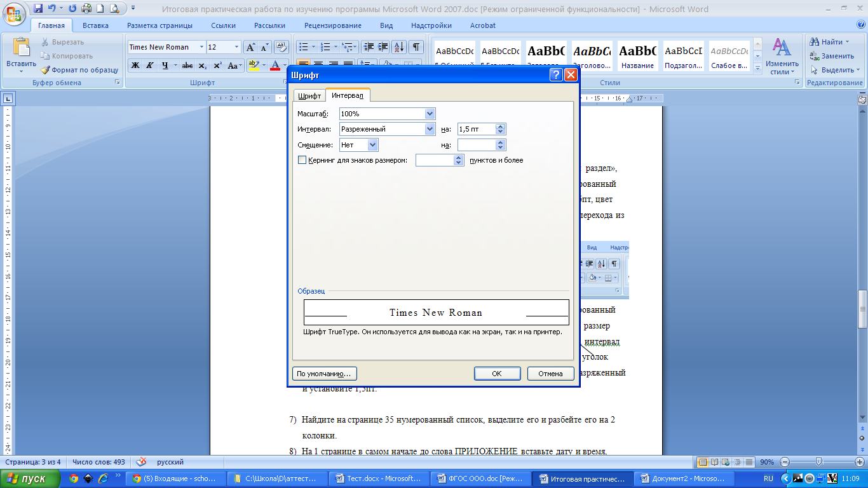Screen dimensions: 868x488
Task: Click Формат по образцу
Action: [x=79, y=70]
